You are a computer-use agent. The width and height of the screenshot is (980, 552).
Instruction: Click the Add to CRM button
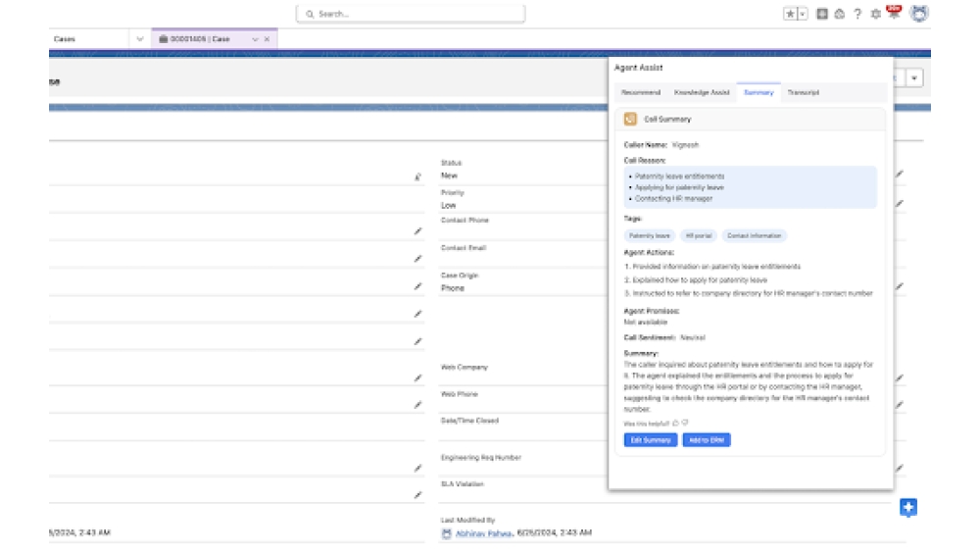[x=707, y=440]
